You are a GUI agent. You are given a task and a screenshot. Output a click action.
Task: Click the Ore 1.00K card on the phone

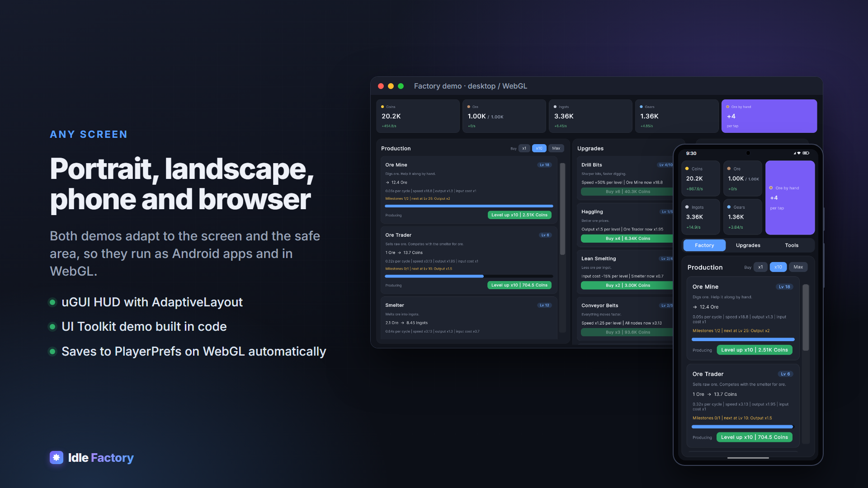743,178
